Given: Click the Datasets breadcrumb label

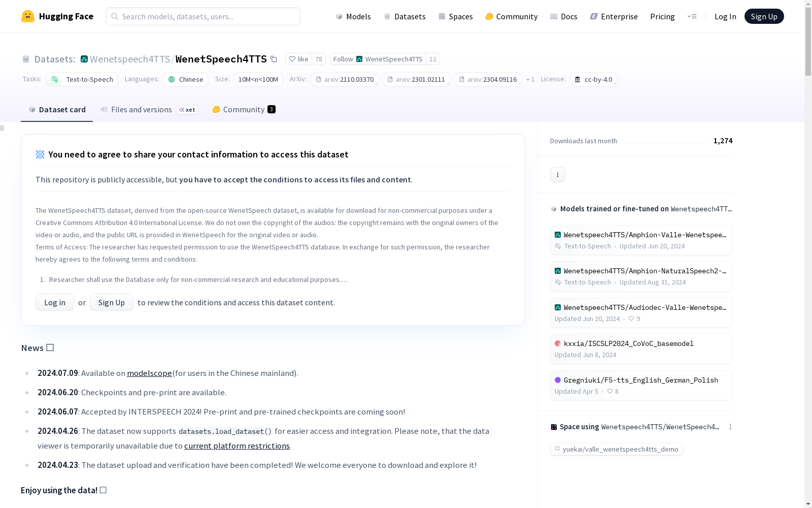Looking at the screenshot, I should [x=55, y=59].
